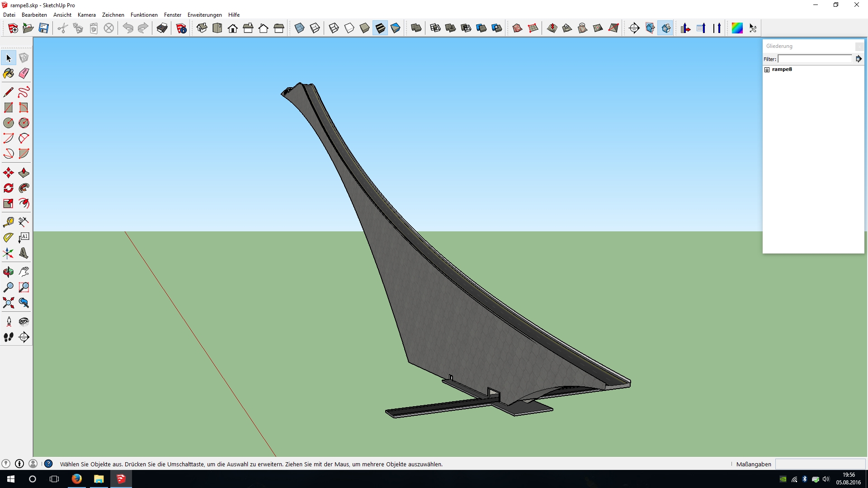Activate the Rotate tool
Image resolution: width=868 pixels, height=488 pixels.
[x=8, y=188]
